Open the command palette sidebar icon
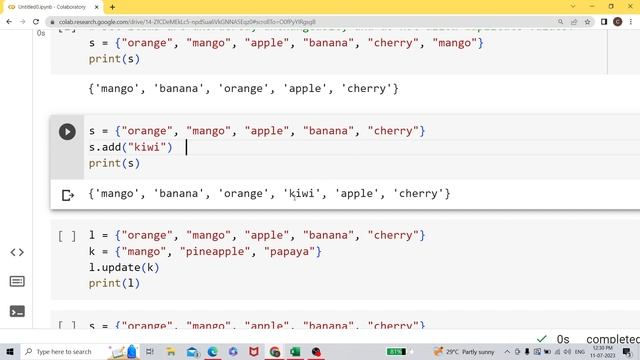This screenshot has height=360, width=640. click(x=17, y=282)
